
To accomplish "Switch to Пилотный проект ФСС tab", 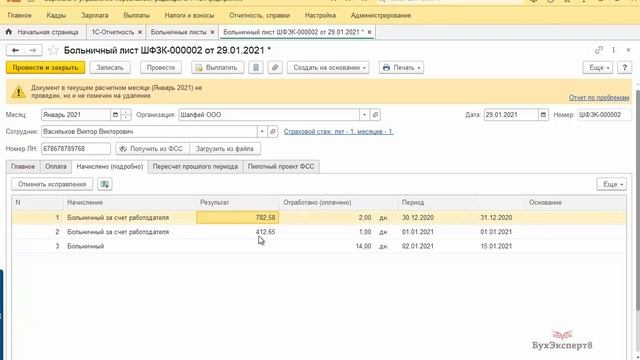I will (281, 167).
